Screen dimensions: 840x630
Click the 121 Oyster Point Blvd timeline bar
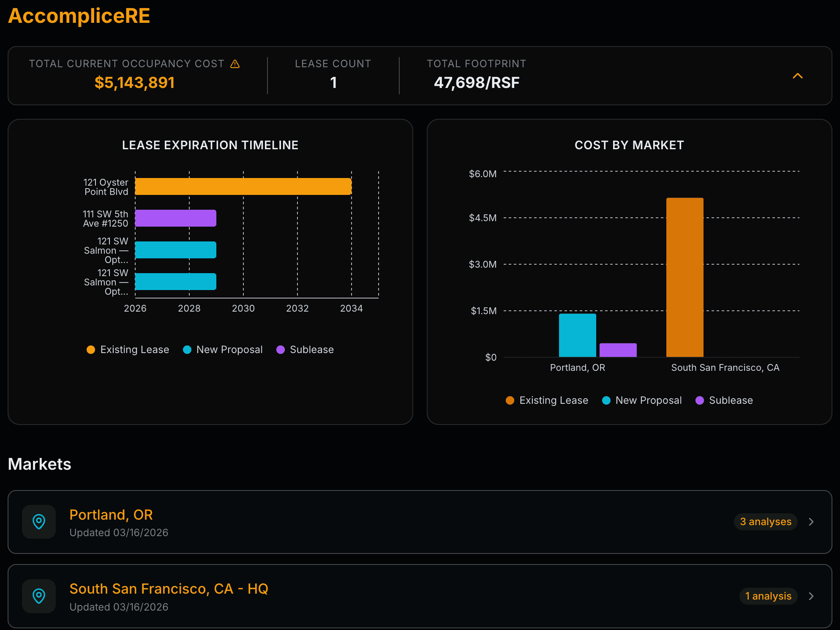[243, 186]
